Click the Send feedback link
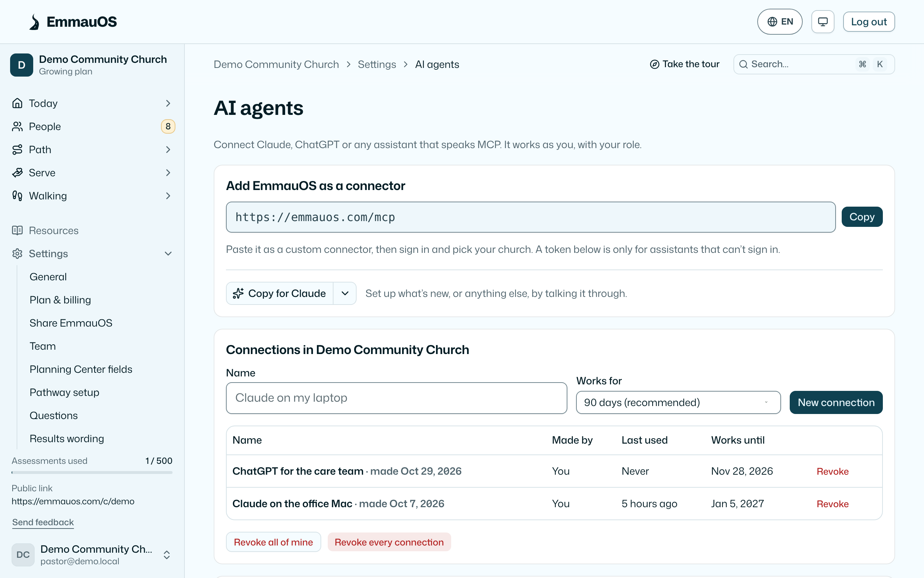The height and width of the screenshot is (578, 924). pos(43,522)
